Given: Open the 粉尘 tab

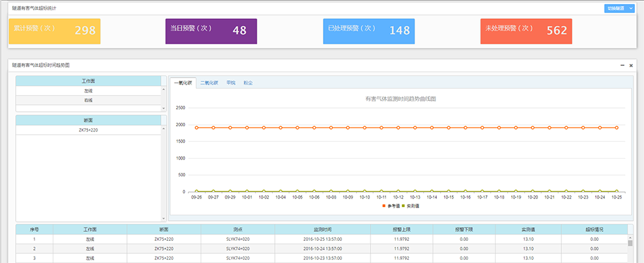Looking at the screenshot, I should pos(248,83).
